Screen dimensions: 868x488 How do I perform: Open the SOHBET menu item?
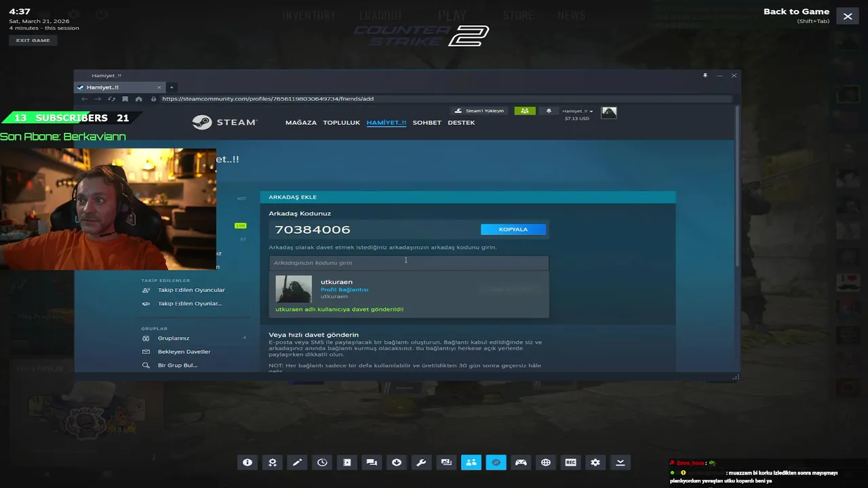(427, 123)
